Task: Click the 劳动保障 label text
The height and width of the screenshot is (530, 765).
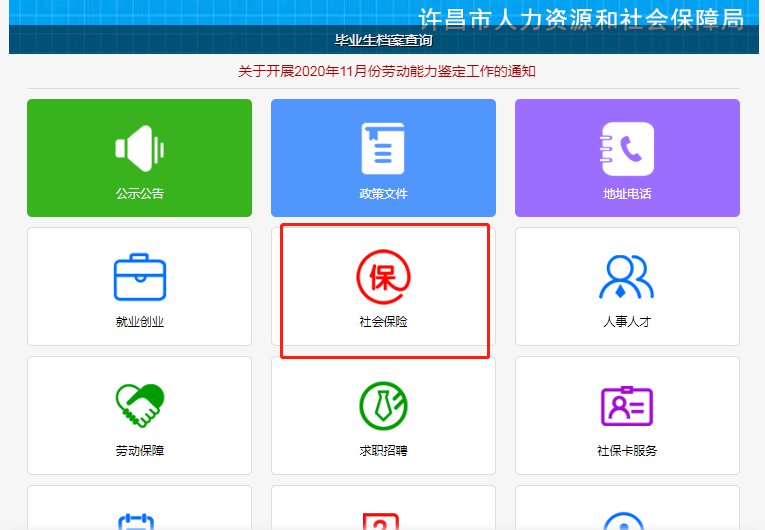Action: tap(140, 450)
